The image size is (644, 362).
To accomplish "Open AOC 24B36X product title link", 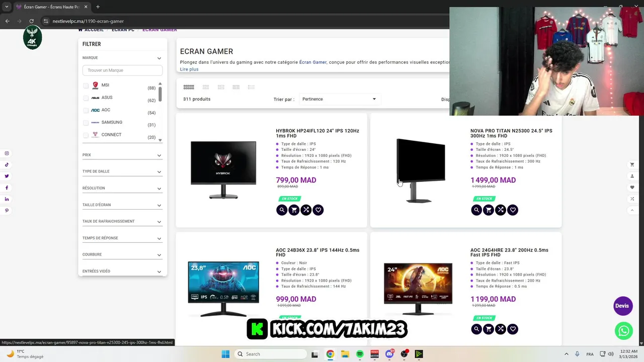I will pyautogui.click(x=317, y=252).
